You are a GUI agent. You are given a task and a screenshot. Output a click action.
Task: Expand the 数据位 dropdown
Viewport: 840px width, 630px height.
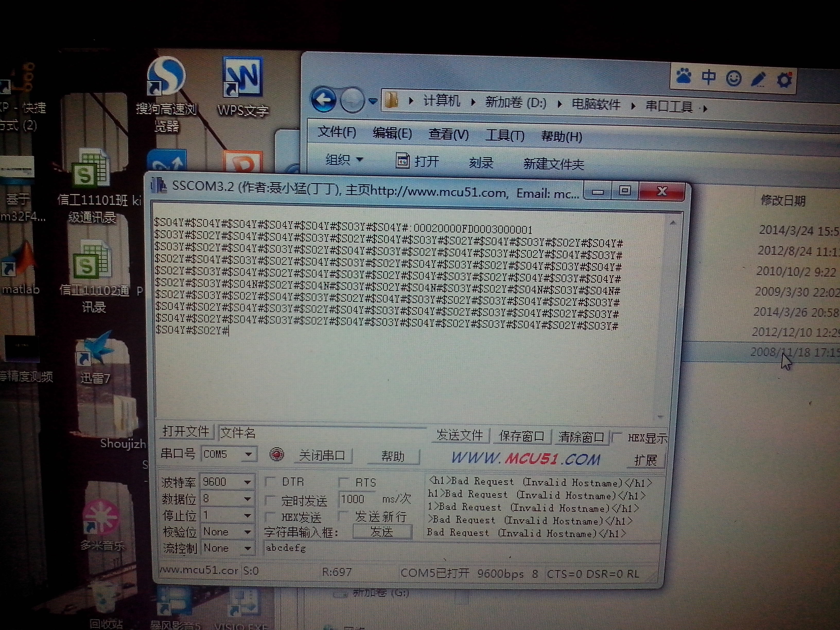(247, 498)
